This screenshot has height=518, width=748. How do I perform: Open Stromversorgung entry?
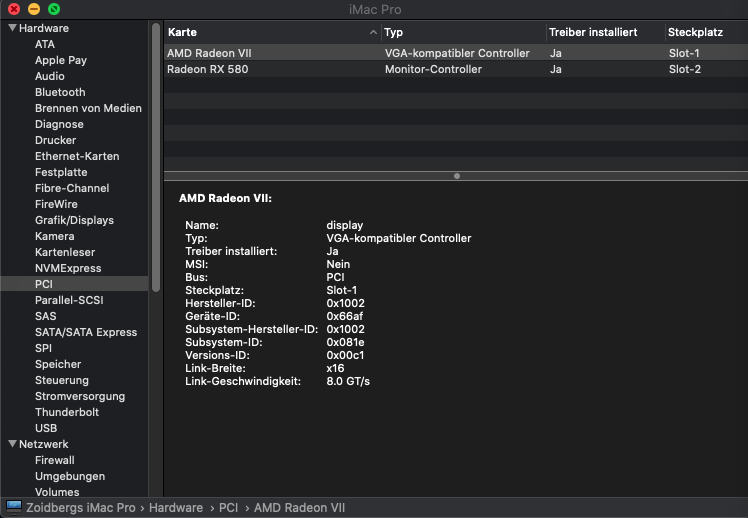click(x=80, y=396)
